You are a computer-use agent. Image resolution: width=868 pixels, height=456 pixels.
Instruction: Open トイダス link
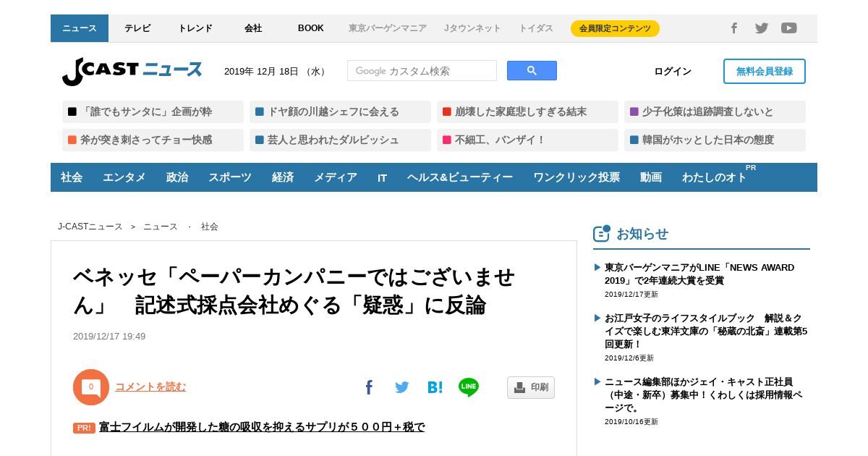click(536, 28)
